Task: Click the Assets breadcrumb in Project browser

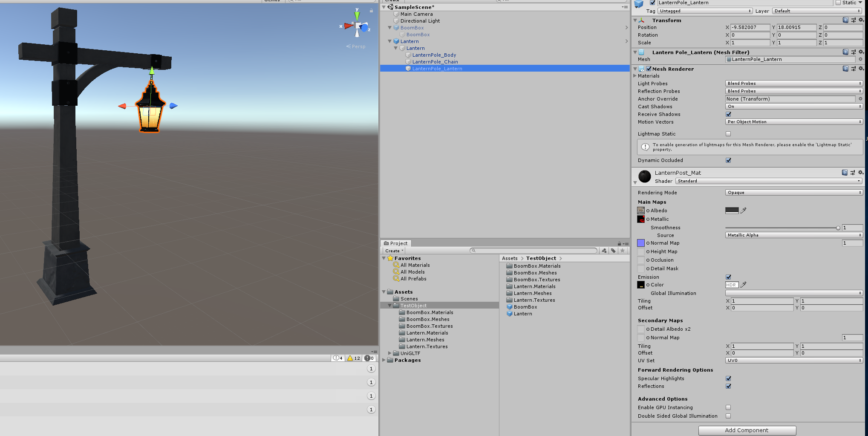Action: click(510, 258)
